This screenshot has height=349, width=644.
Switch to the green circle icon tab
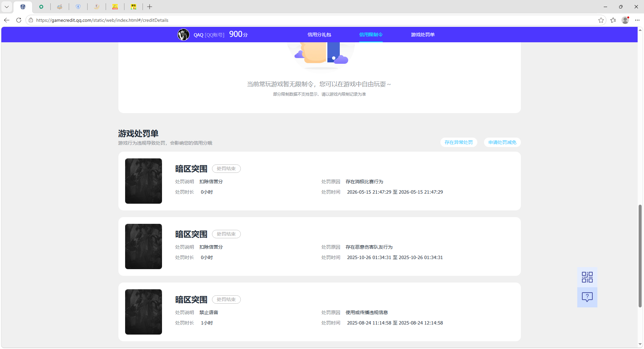click(41, 7)
